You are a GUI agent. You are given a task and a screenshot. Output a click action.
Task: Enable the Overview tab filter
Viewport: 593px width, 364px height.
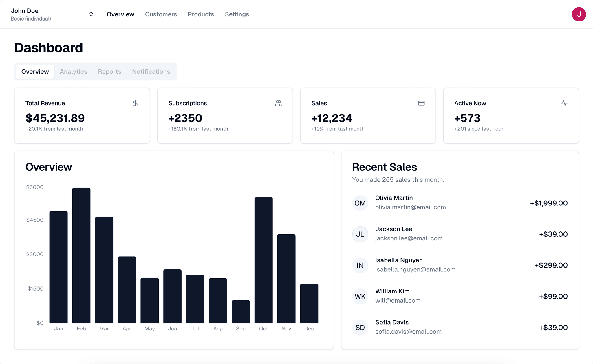point(35,71)
